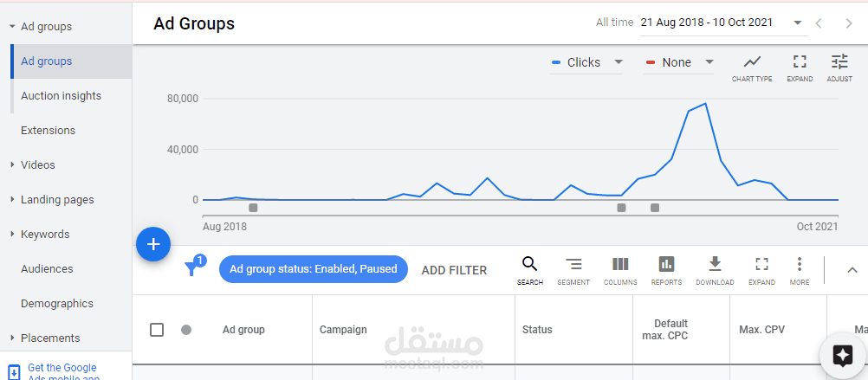Tick the select-all checkbox in table header

tap(157, 330)
